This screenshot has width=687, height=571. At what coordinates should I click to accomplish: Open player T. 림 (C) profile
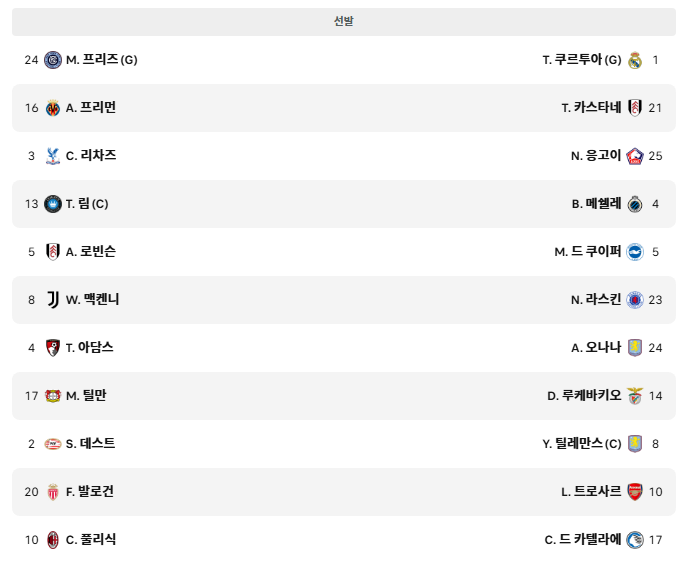(x=87, y=204)
